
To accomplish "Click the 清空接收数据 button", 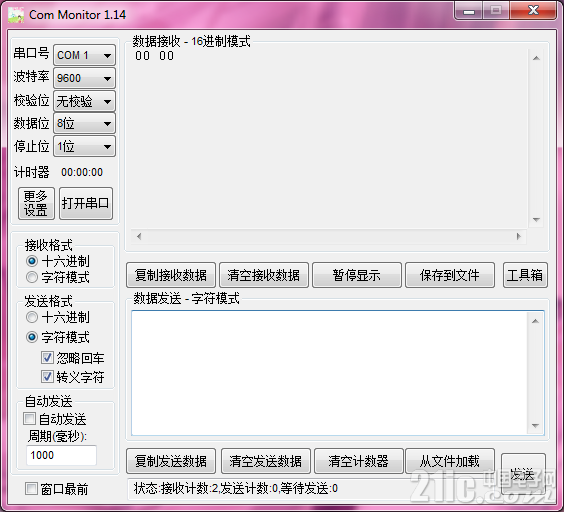I will (264, 275).
